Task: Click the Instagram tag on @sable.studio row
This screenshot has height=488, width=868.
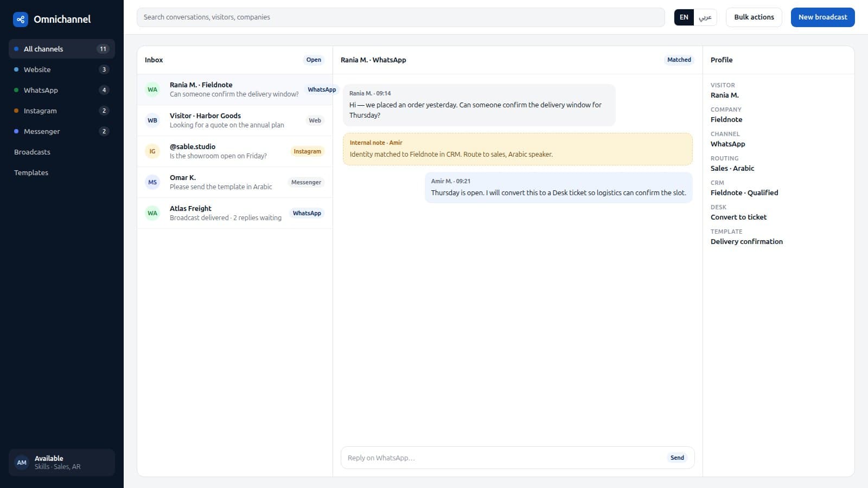Action: (x=307, y=151)
